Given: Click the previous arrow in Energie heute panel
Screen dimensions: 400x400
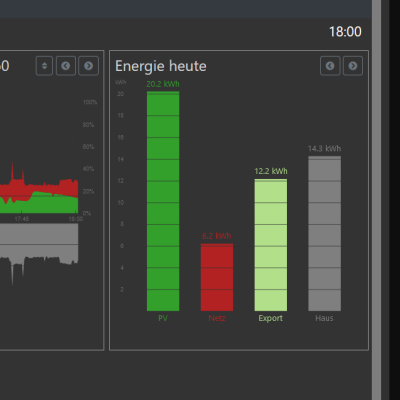Looking at the screenshot, I should click(330, 66).
